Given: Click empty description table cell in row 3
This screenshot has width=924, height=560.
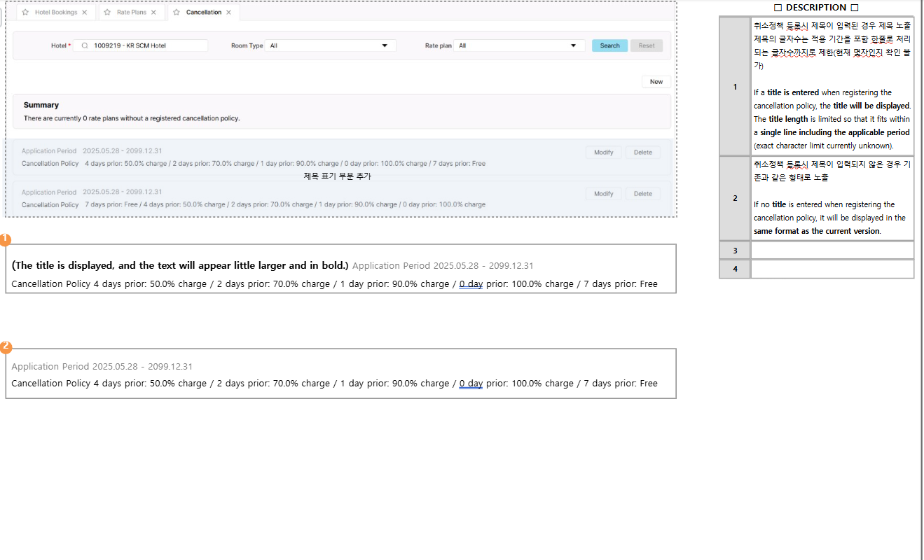Looking at the screenshot, I should click(832, 251).
